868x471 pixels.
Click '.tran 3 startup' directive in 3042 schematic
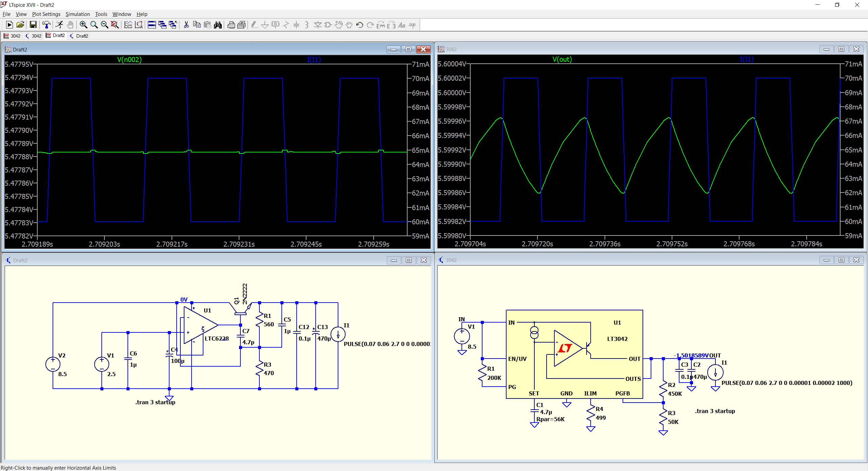(715, 411)
